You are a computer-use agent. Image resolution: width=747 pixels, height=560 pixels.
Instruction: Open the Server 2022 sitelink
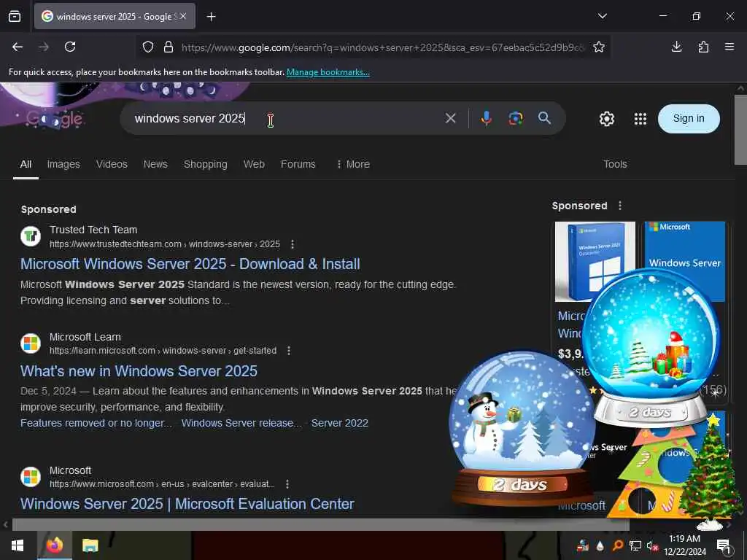point(340,423)
